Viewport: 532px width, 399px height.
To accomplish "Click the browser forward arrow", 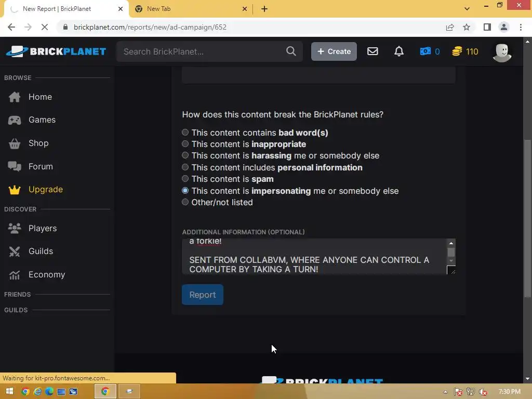I will [28, 27].
